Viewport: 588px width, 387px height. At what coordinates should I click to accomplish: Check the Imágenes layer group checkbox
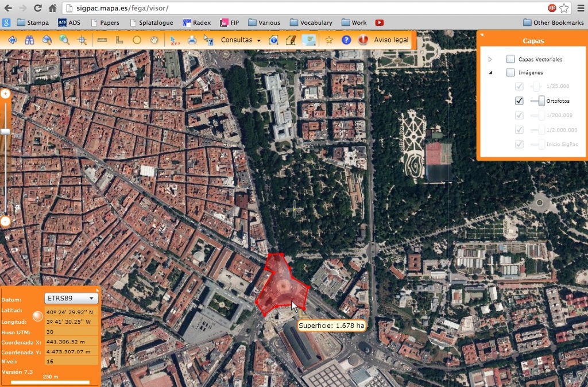click(510, 72)
